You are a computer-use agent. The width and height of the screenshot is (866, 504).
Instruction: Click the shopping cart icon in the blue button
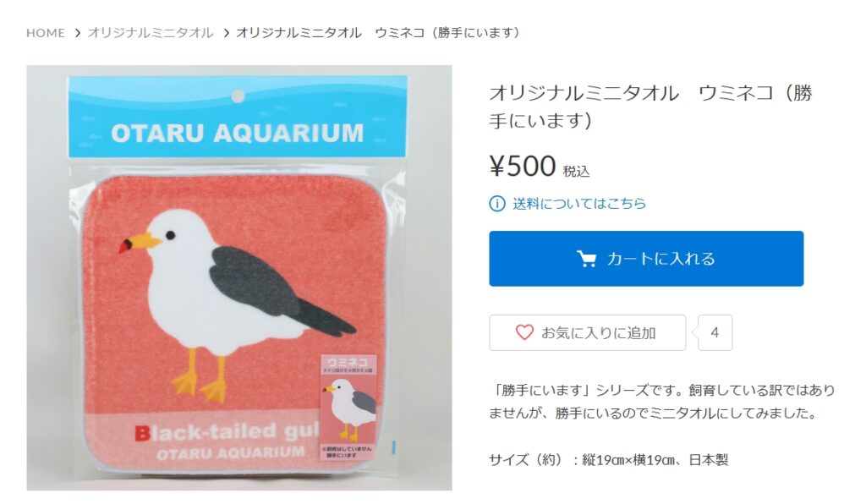click(586, 259)
